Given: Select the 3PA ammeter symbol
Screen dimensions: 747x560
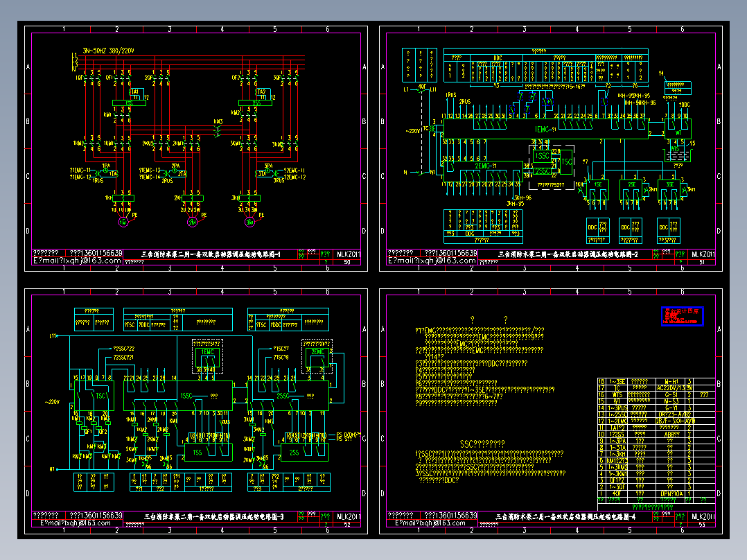Looking at the screenshot, I should pos(268,170).
